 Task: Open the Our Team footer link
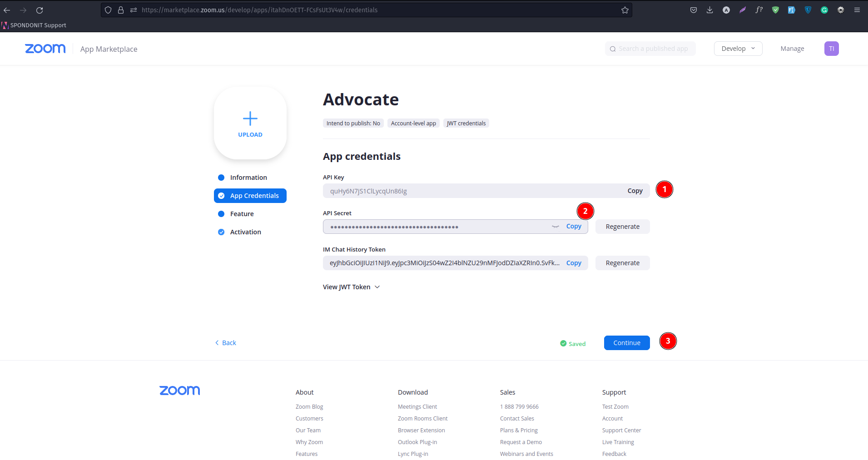pyautogui.click(x=308, y=430)
